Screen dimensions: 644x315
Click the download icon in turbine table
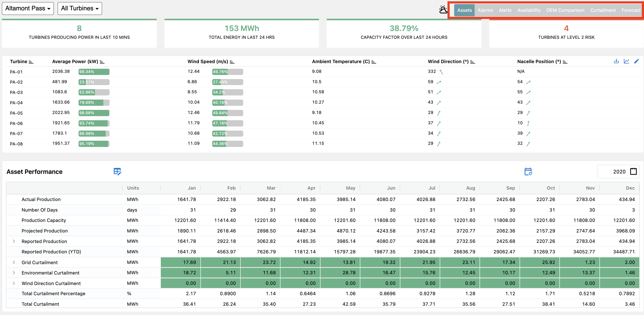(616, 61)
